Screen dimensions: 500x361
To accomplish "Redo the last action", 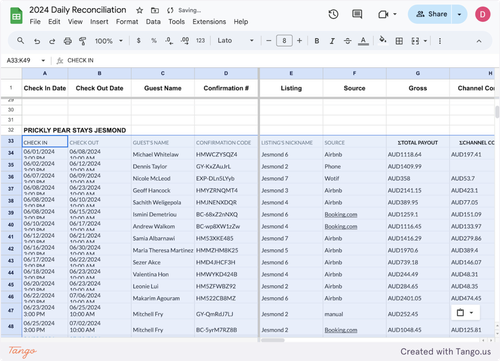I will tap(52, 41).
